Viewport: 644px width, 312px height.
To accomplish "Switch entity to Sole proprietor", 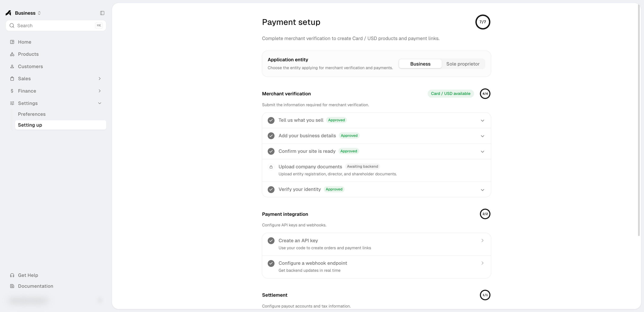I will tap(463, 64).
